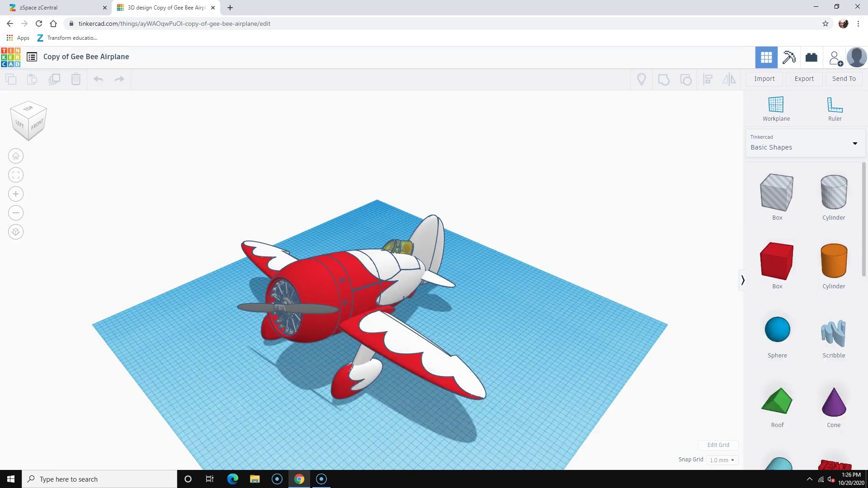Click the Workplane tool icon
Screen dimensions: 868x488
pos(776,105)
